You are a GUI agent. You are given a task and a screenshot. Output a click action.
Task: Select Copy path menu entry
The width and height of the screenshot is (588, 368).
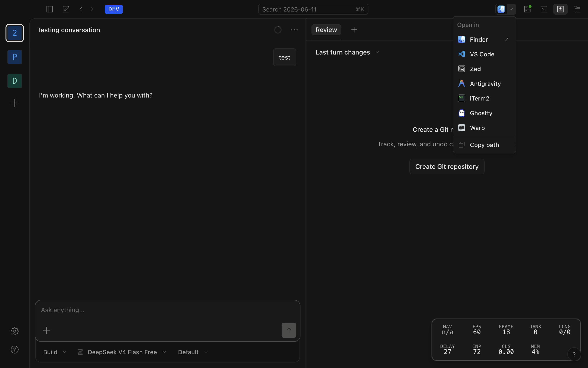click(484, 145)
